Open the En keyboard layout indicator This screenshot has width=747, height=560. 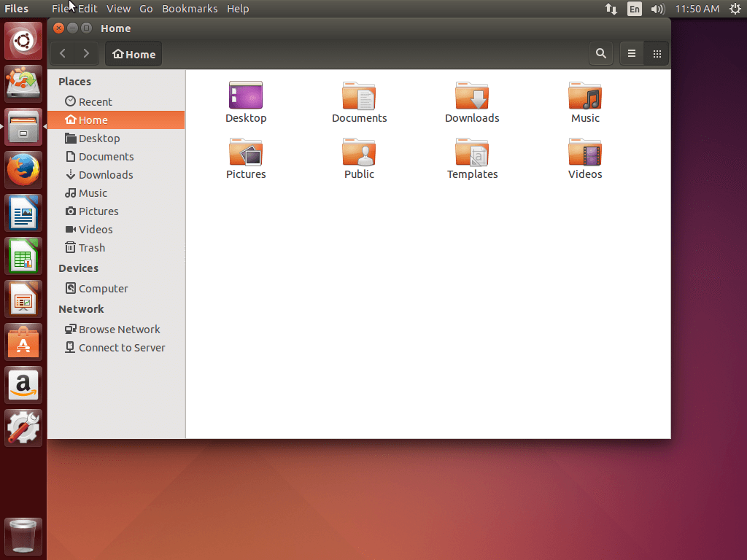coord(634,9)
